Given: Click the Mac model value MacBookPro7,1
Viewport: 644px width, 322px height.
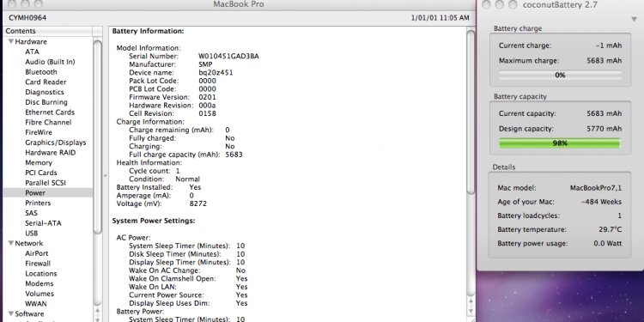Looking at the screenshot, I should (596, 188).
